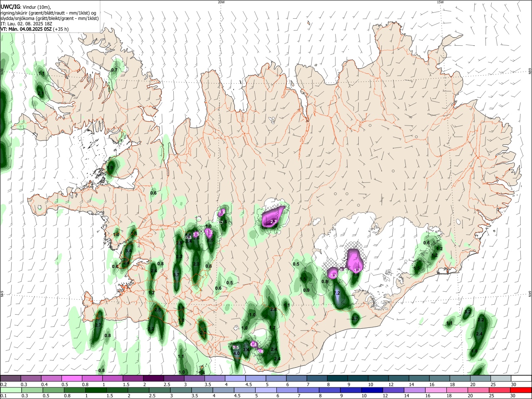Click the valid time 'VT: Mán. 04.08.2025 05Z (+35 h)'

click(x=34, y=29)
